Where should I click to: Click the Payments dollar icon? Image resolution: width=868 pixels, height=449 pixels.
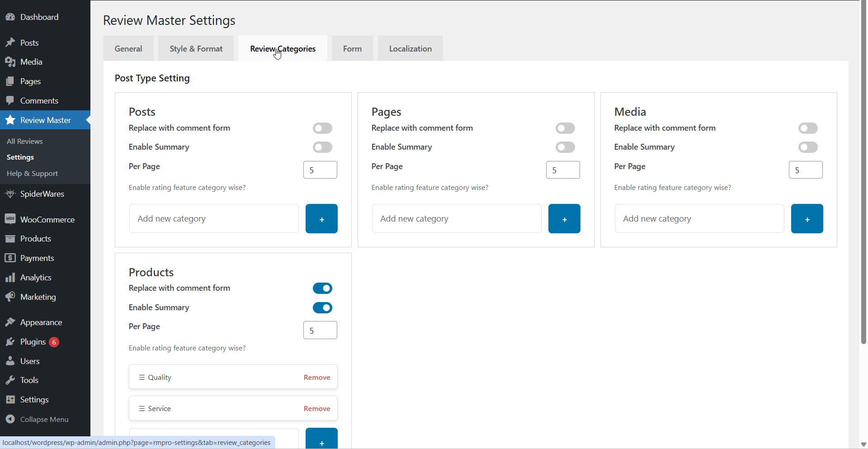pos(10,258)
